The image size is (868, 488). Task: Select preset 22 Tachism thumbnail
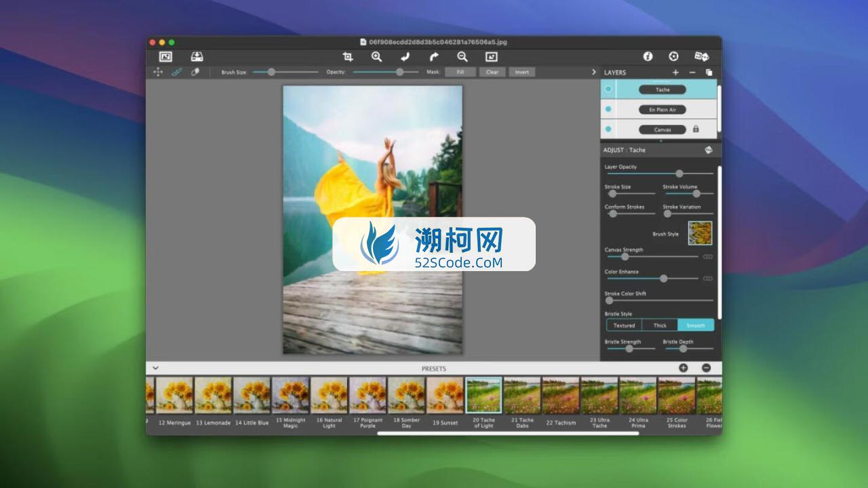coord(561,395)
